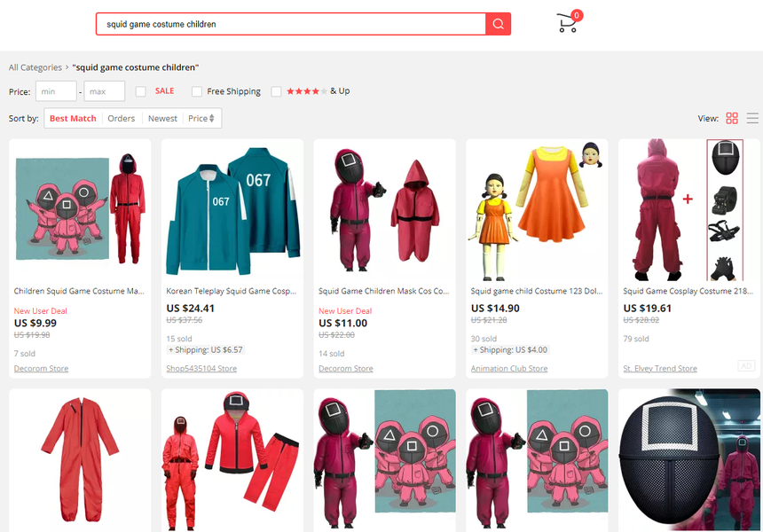Image resolution: width=763 pixels, height=532 pixels.
Task: Open St. Elvey Trend Store link
Action: click(660, 368)
